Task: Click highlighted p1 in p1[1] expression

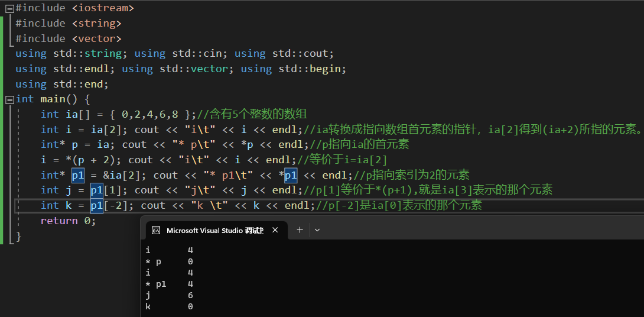Action: coord(96,190)
